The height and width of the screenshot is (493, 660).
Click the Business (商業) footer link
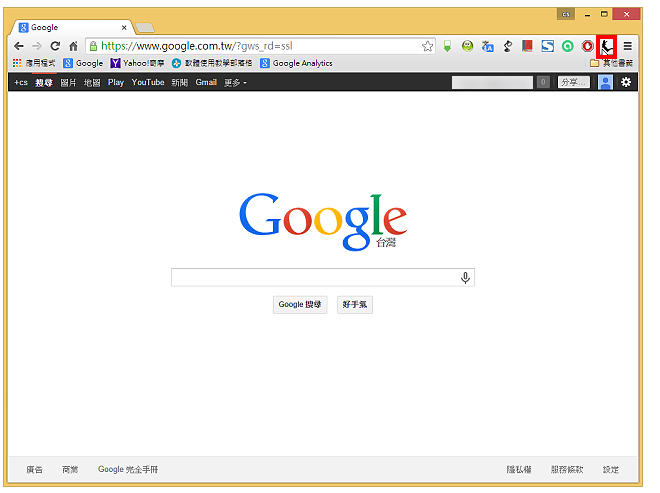pos(70,469)
